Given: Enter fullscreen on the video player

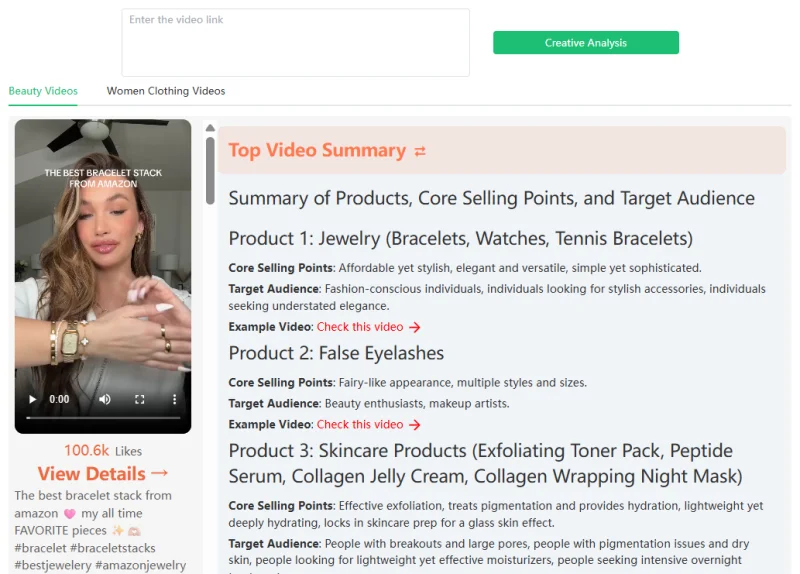Looking at the screenshot, I should (140, 399).
